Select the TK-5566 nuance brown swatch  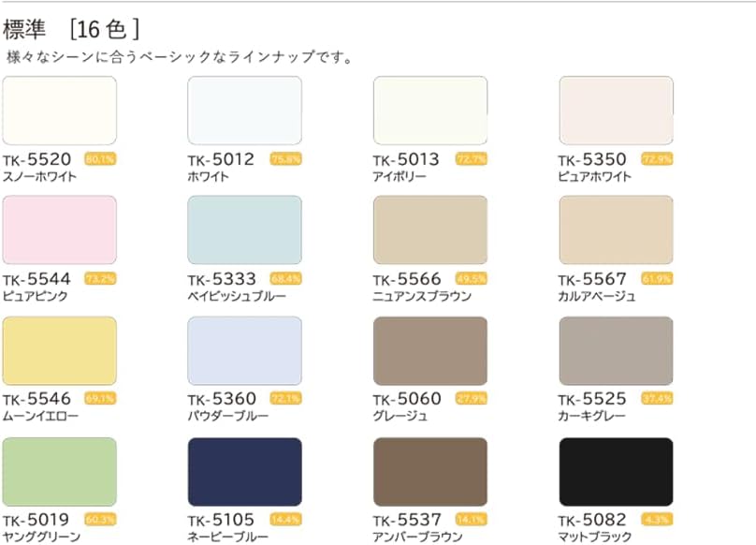pyautogui.click(x=430, y=230)
